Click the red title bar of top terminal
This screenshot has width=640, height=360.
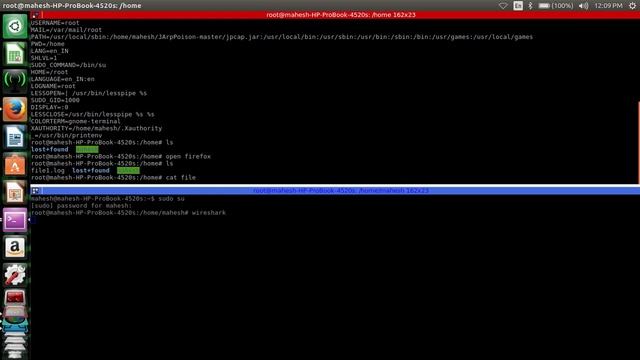(x=341, y=15)
